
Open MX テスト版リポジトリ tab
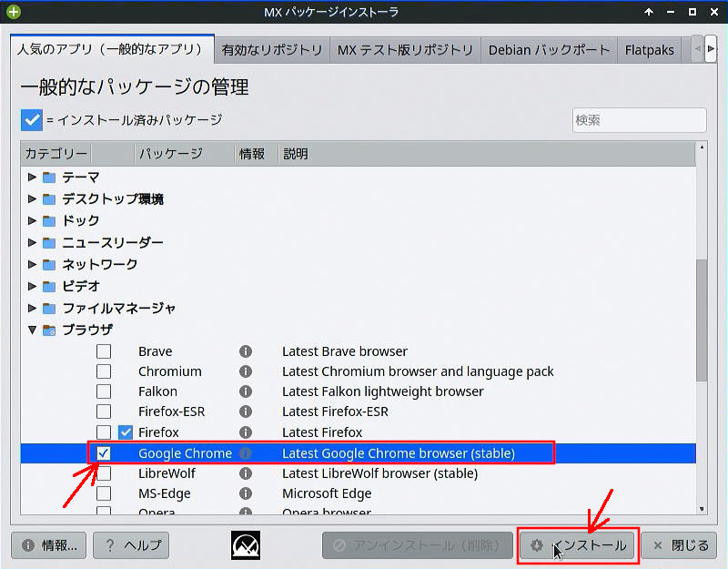pos(405,50)
